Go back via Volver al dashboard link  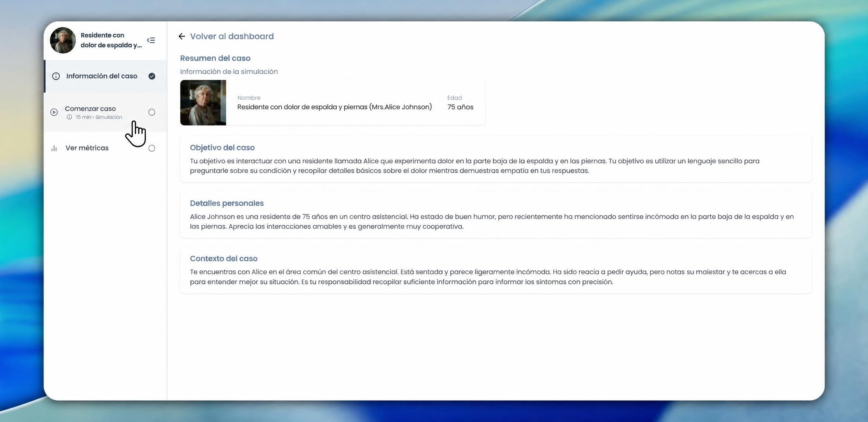(232, 36)
